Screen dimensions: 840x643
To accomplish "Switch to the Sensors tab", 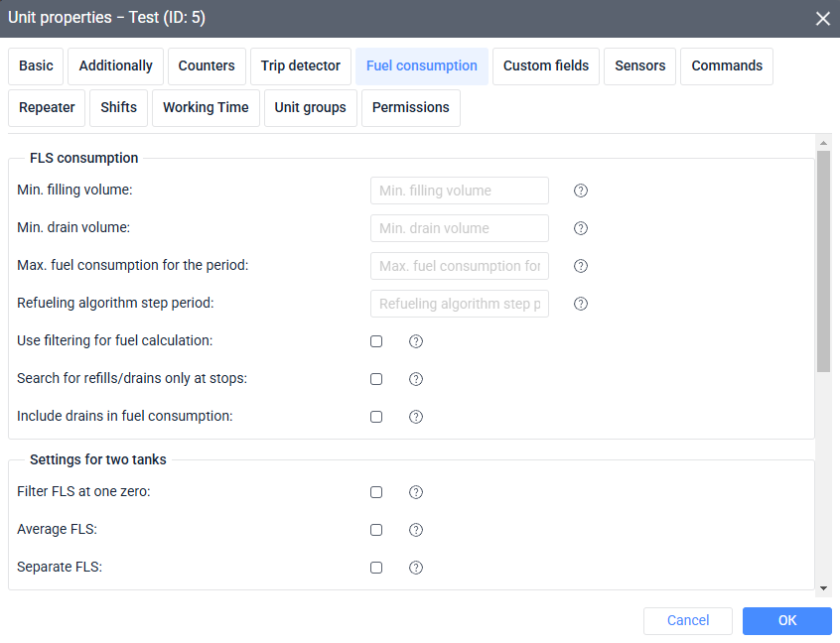I will coord(639,65).
